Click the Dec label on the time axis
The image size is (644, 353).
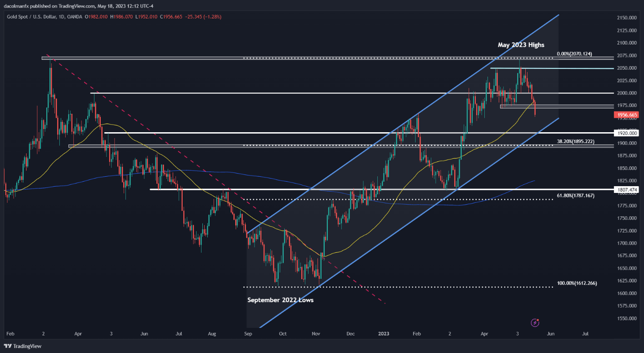point(351,335)
